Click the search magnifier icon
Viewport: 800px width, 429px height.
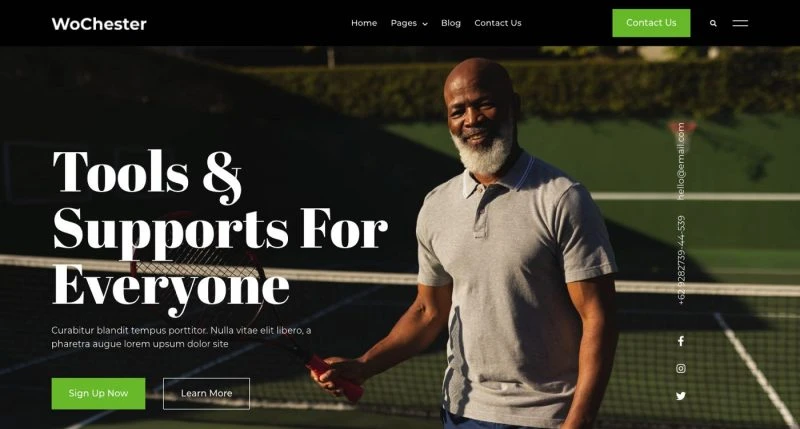tap(713, 23)
